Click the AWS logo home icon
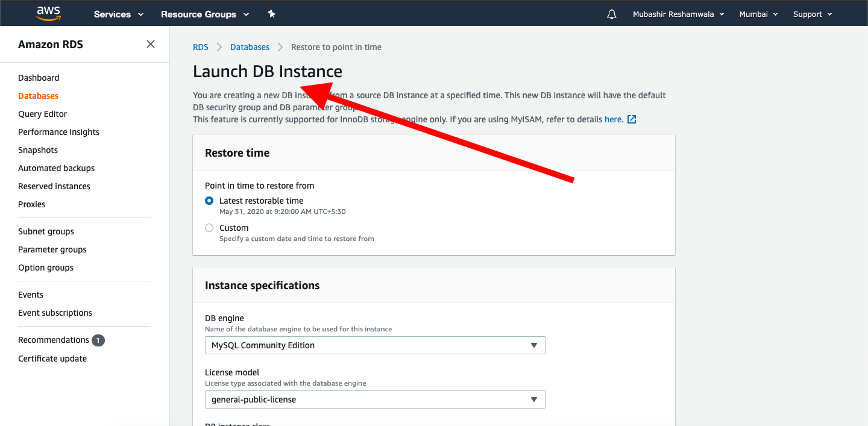 coord(49,13)
